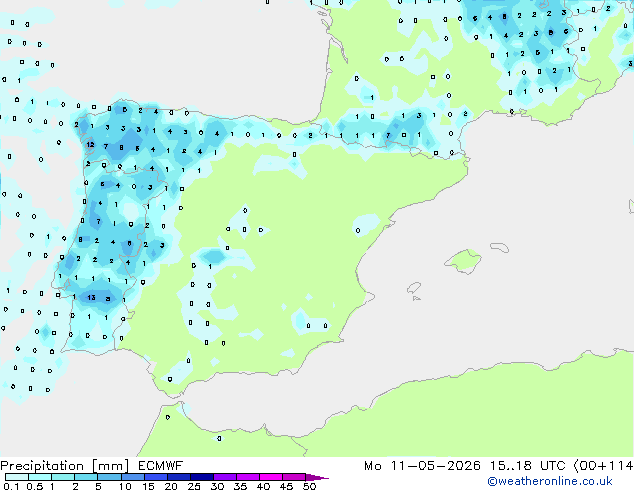634x490 pixels.
Task: Click the 2–5 mm legend color swatch
Action: pos(86,477)
